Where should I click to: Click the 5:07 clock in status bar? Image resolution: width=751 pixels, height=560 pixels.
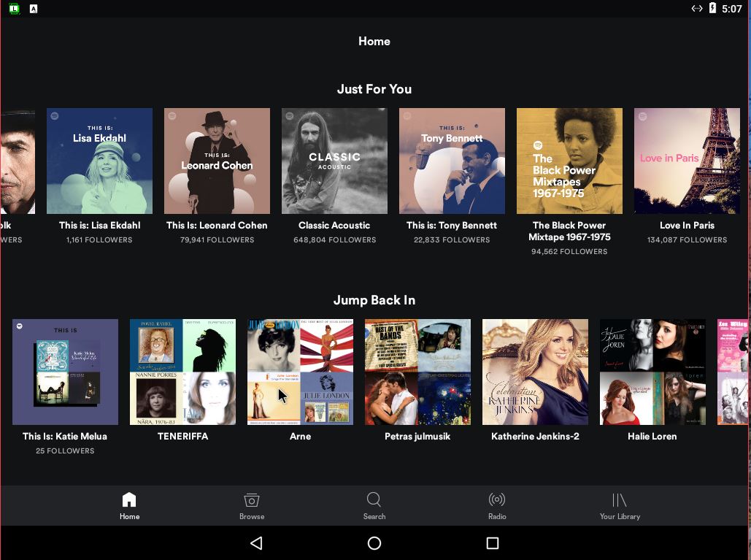tap(731, 9)
